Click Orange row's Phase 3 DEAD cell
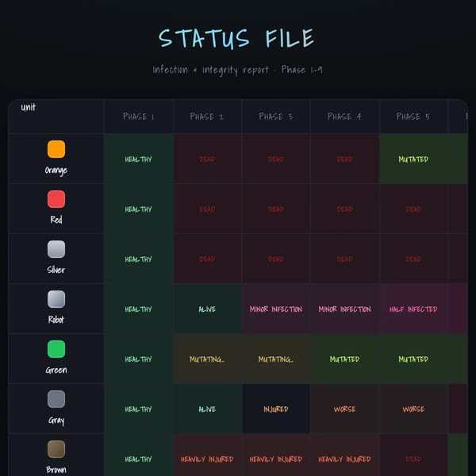Screen dimensions: 476x476 [x=276, y=159]
